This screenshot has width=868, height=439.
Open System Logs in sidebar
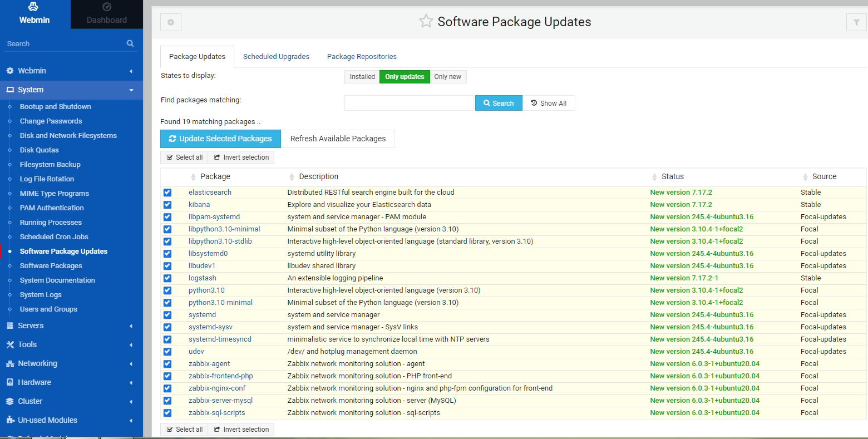tap(41, 294)
